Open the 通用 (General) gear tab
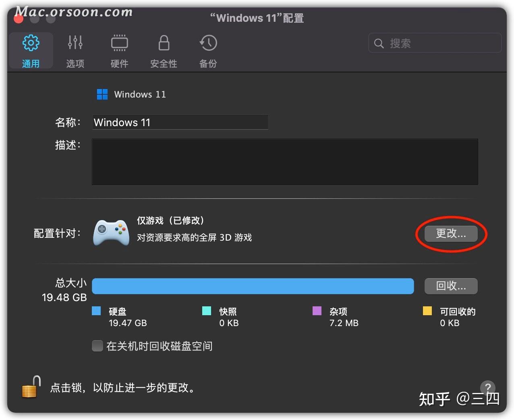Viewport: 514px width, 420px height. 31,51
